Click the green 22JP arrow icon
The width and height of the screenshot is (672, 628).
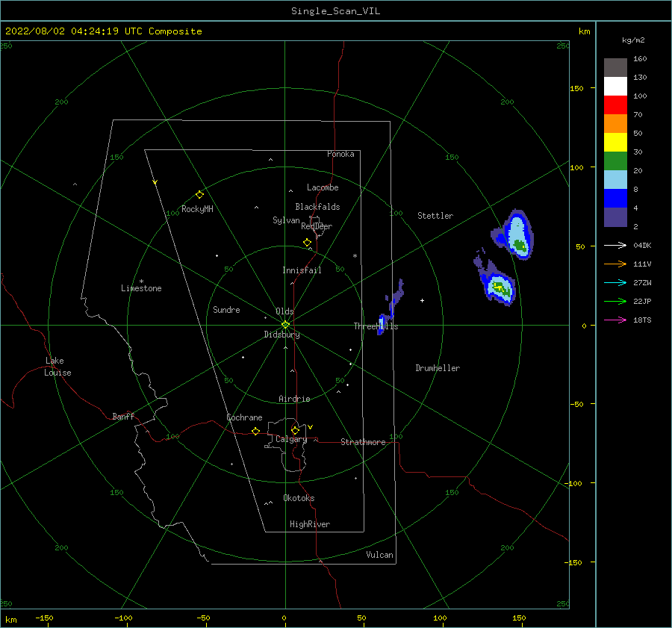click(x=615, y=302)
